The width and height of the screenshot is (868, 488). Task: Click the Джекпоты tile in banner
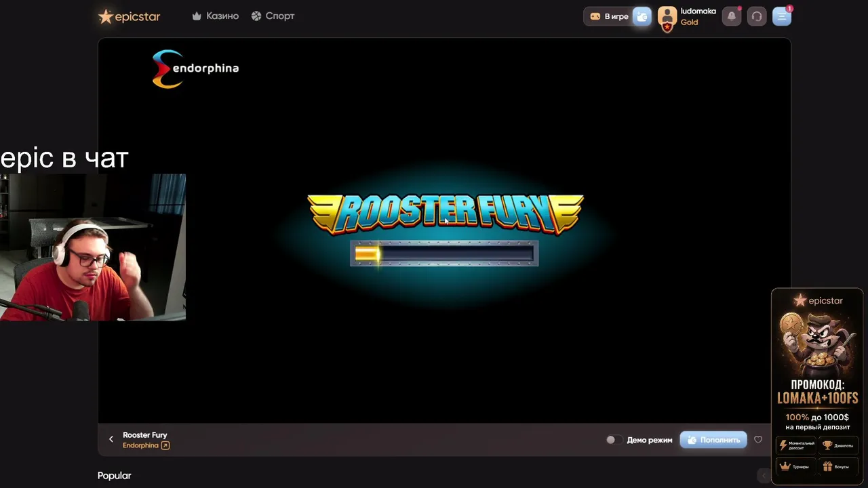point(837,445)
